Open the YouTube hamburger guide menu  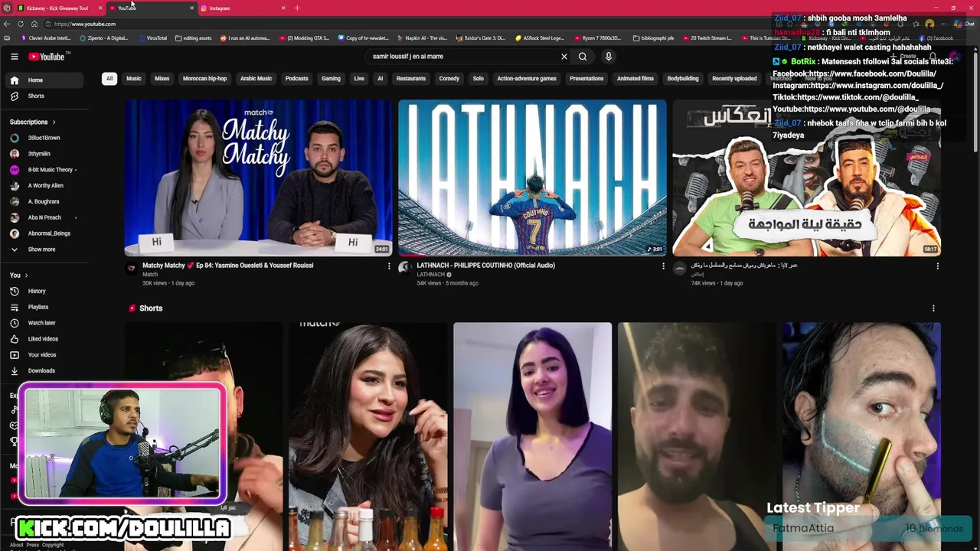(x=14, y=56)
